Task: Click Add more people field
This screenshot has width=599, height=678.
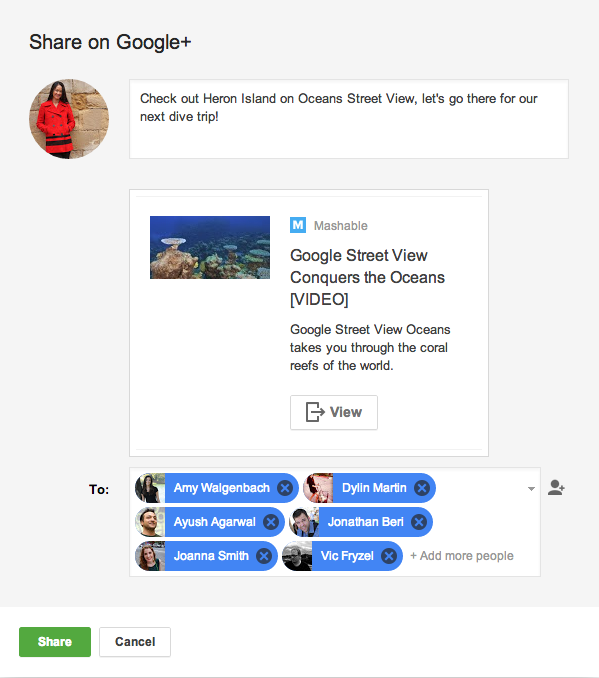Action: coord(462,556)
